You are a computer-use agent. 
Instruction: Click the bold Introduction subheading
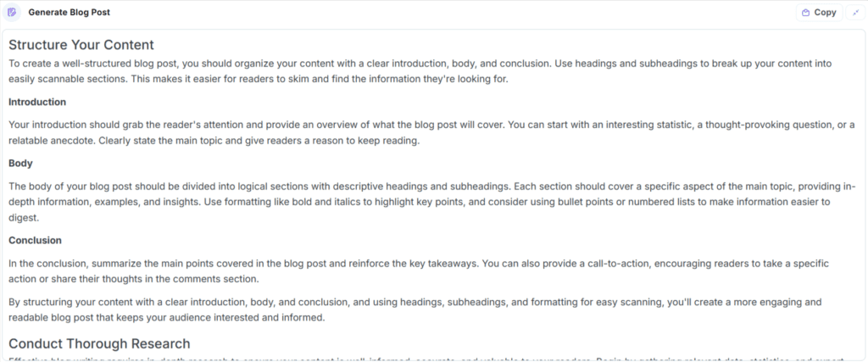coord(37,103)
